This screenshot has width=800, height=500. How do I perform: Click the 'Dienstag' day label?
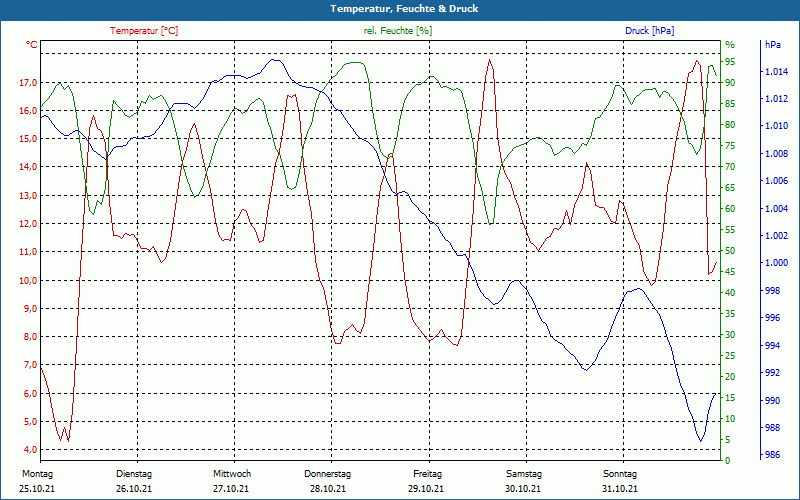pos(134,474)
